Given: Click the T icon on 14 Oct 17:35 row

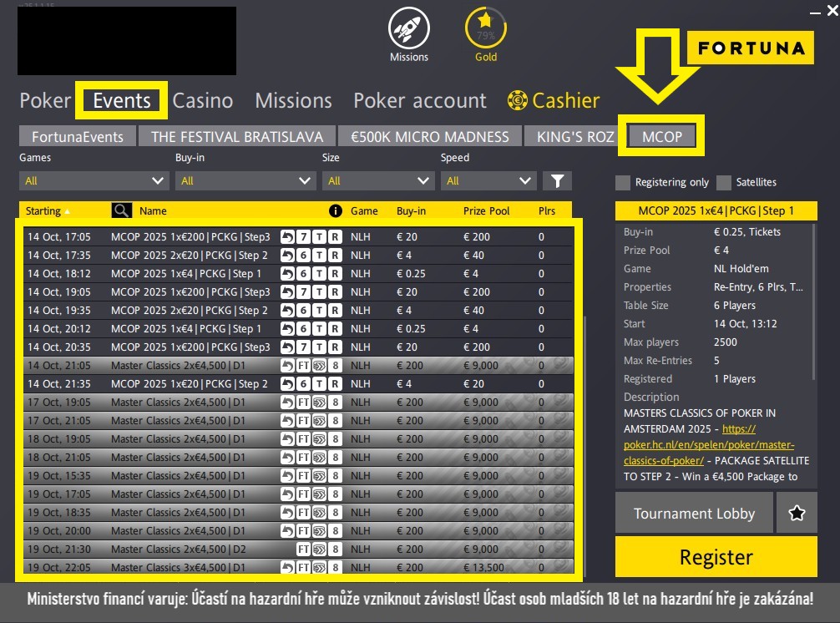Looking at the screenshot, I should tap(319, 255).
